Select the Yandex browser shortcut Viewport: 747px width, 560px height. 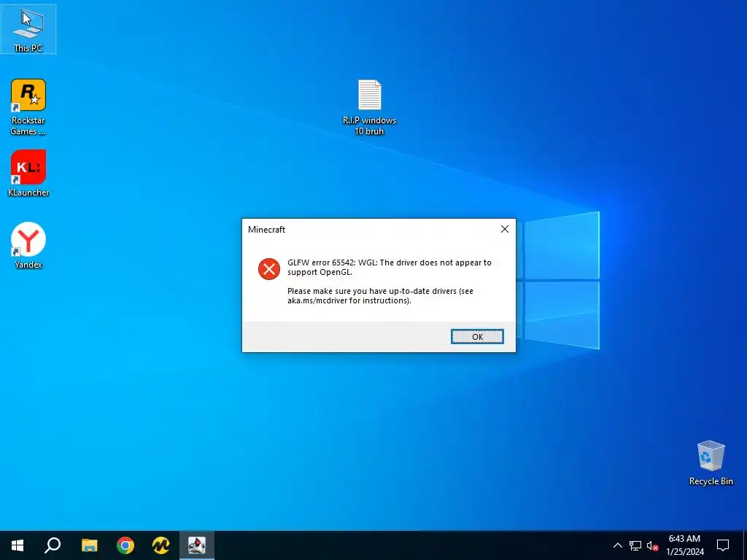point(28,246)
